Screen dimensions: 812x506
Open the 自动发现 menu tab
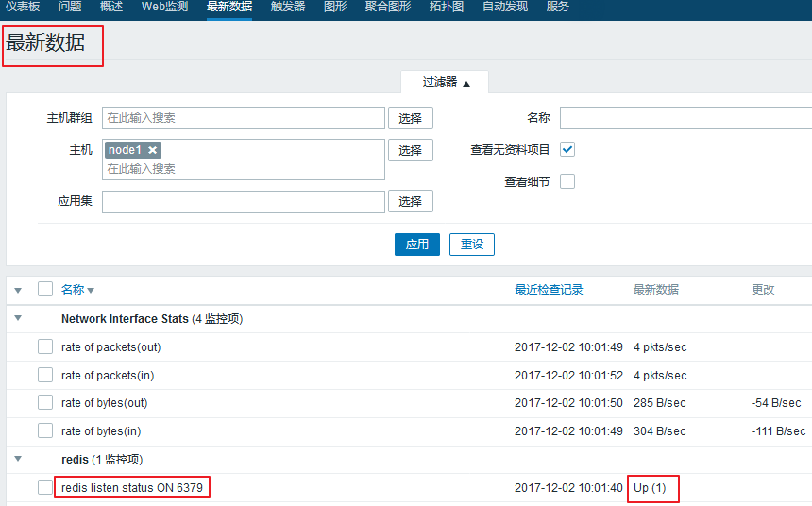505,7
